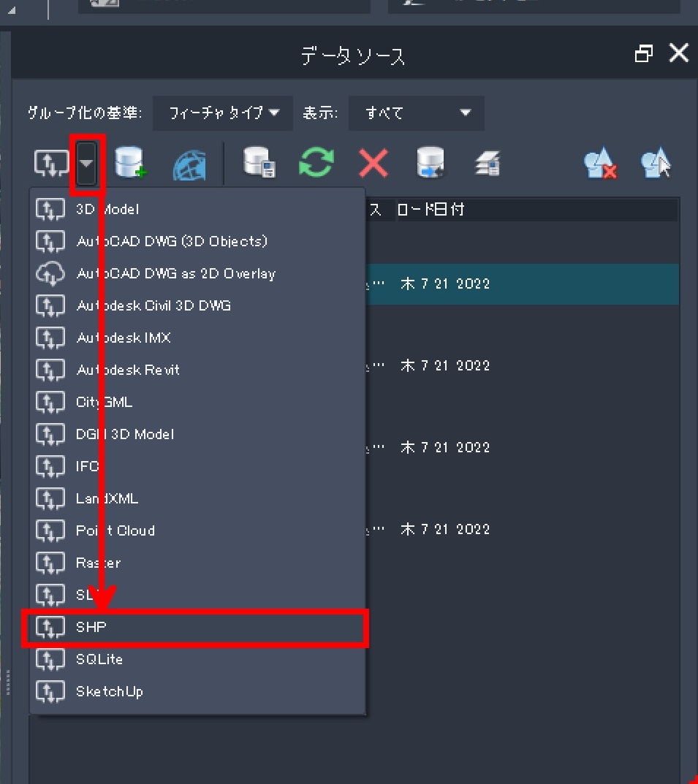Select 3D Model from the import menu
The height and width of the screenshot is (784, 698).
click(x=198, y=209)
